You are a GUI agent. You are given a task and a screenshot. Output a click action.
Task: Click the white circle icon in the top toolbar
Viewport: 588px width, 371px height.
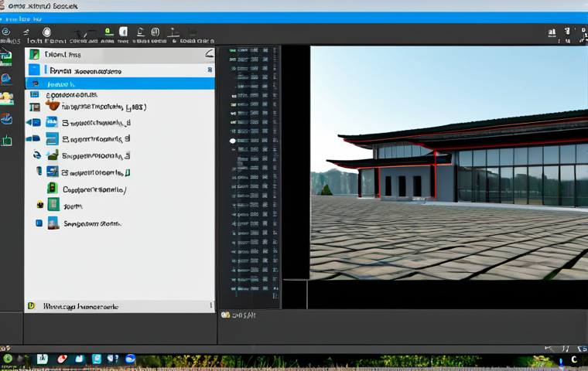click(x=46, y=32)
